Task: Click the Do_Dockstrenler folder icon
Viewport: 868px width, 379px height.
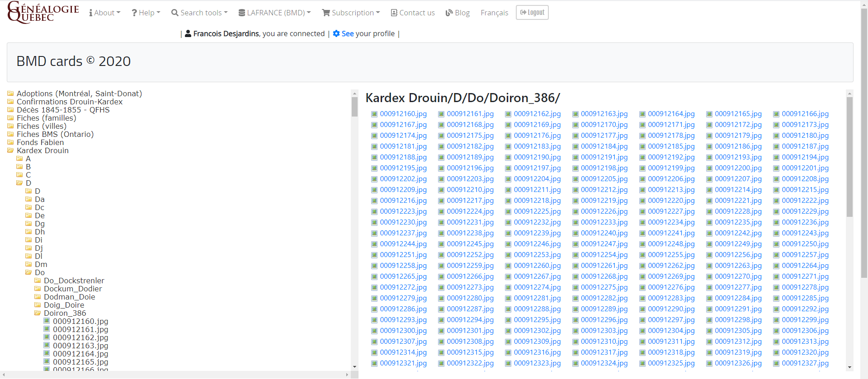Action: coord(38,281)
